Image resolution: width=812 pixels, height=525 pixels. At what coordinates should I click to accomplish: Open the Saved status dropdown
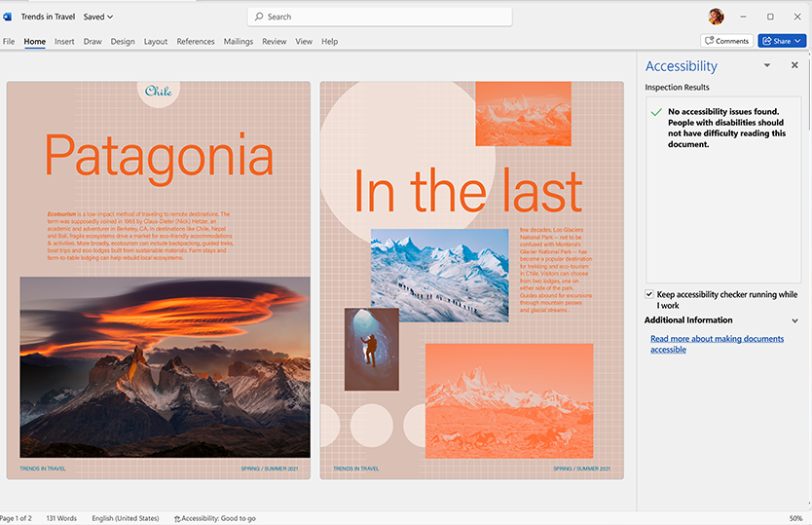point(97,17)
